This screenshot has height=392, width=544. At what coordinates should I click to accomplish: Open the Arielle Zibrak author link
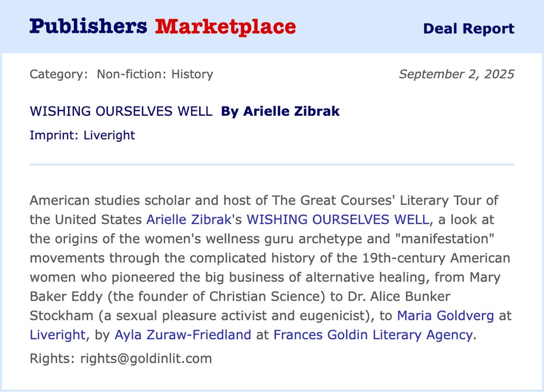pyautogui.click(x=189, y=220)
